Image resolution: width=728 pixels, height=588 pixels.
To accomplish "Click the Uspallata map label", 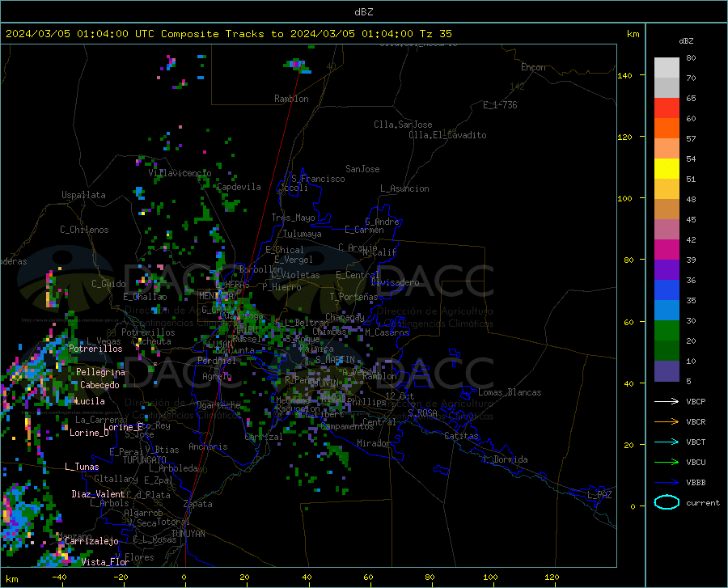I will click(x=83, y=195).
